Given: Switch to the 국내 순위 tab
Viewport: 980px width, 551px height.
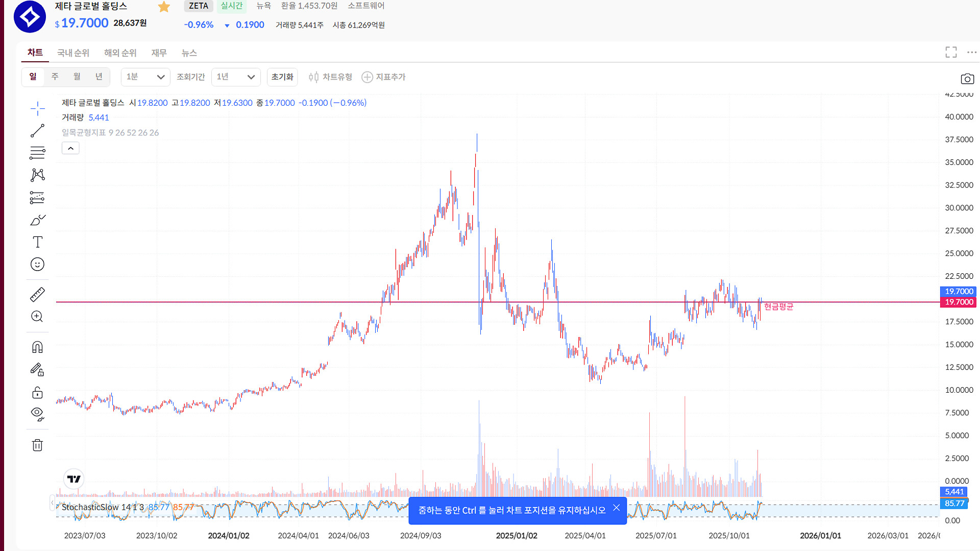Looking at the screenshot, I should click(73, 53).
